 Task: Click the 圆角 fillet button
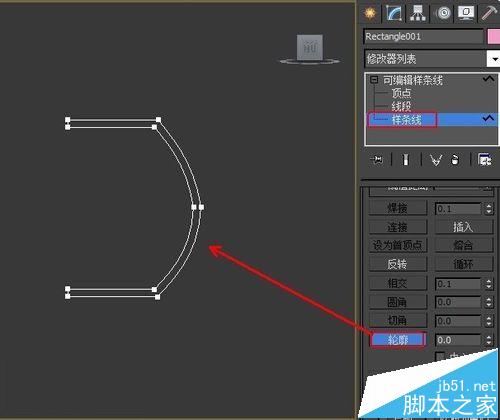pos(398,302)
